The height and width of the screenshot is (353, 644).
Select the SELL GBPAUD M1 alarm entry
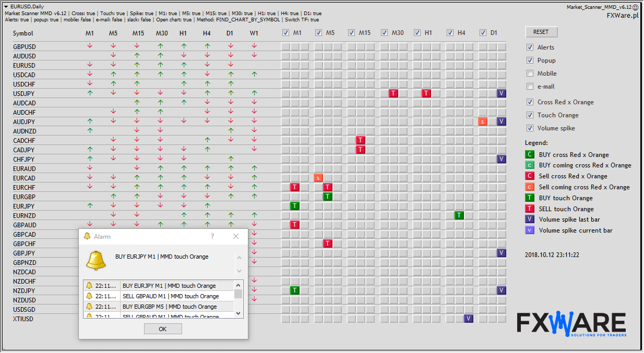coord(170,296)
